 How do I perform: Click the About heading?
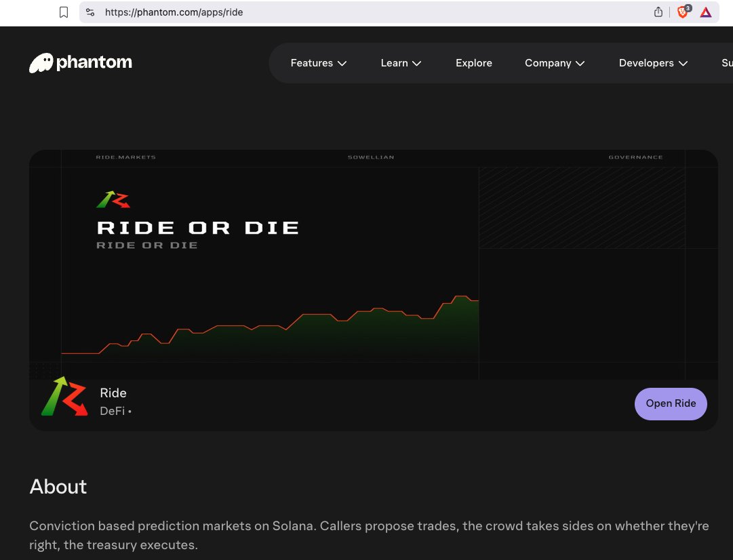[58, 487]
